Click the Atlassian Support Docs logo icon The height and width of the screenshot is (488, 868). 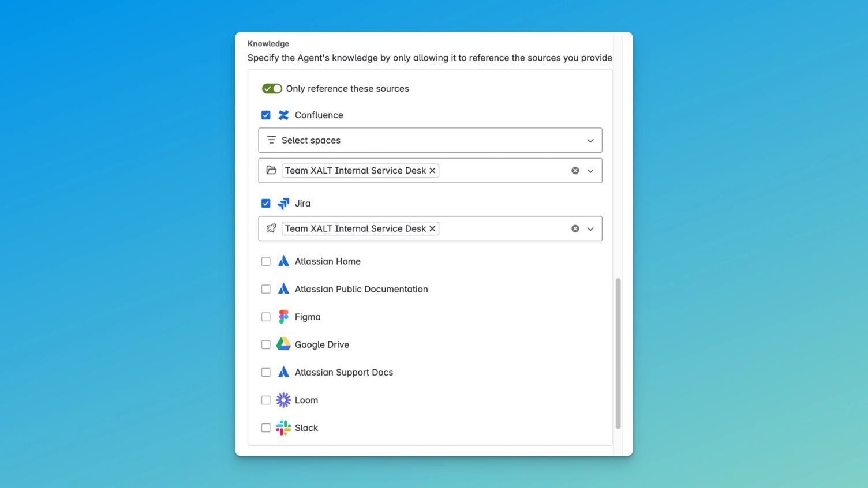pyautogui.click(x=283, y=372)
